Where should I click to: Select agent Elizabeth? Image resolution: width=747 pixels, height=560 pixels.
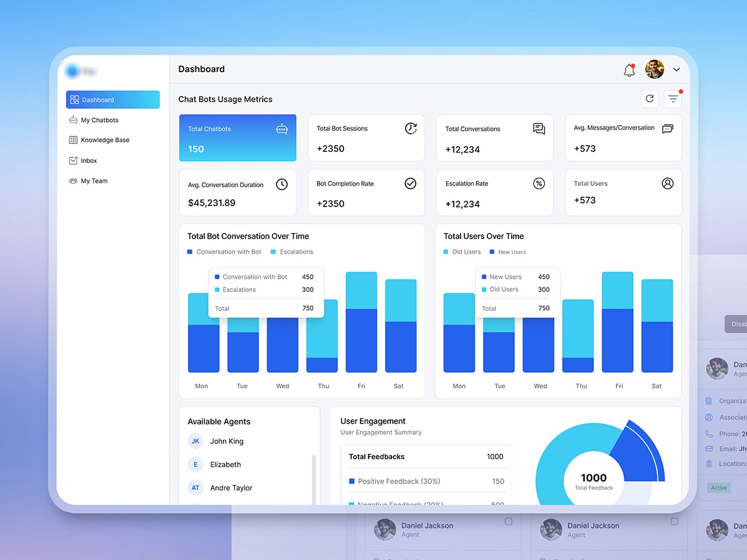click(x=225, y=465)
